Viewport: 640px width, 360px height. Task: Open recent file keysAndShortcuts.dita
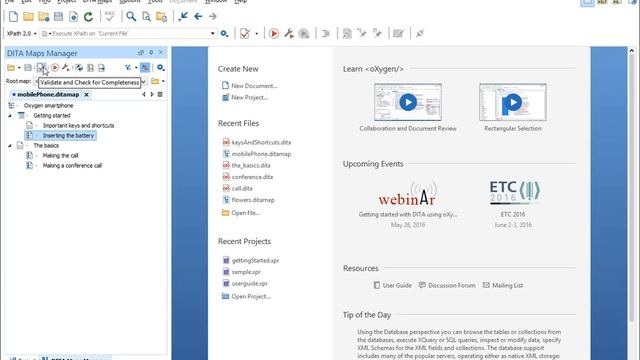[261, 142]
